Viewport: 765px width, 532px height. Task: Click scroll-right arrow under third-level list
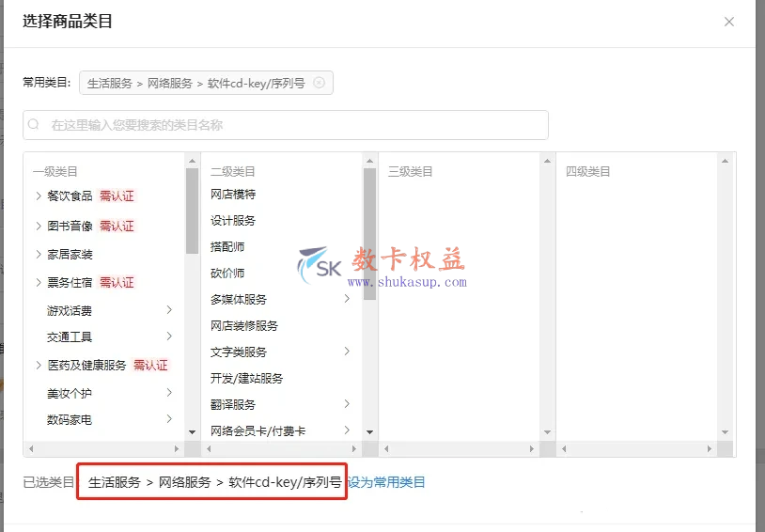(x=532, y=448)
